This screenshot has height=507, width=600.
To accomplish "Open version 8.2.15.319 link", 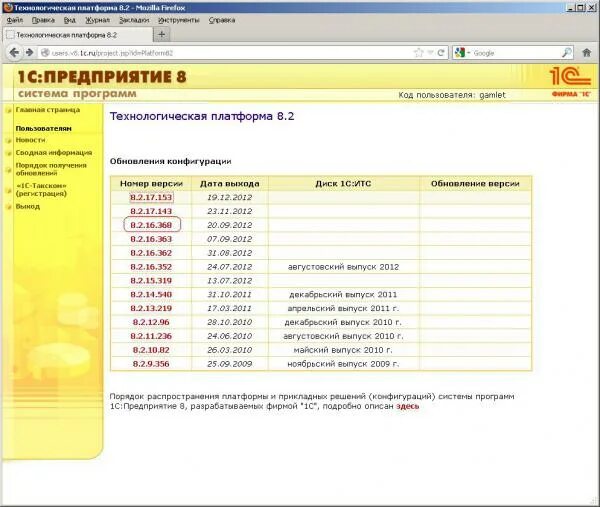I will pos(151,280).
